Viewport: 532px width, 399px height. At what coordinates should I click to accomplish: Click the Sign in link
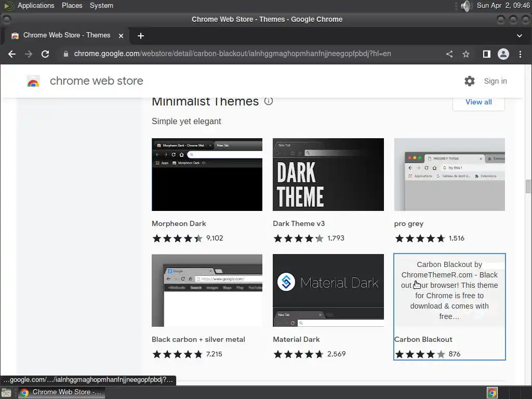point(495,81)
